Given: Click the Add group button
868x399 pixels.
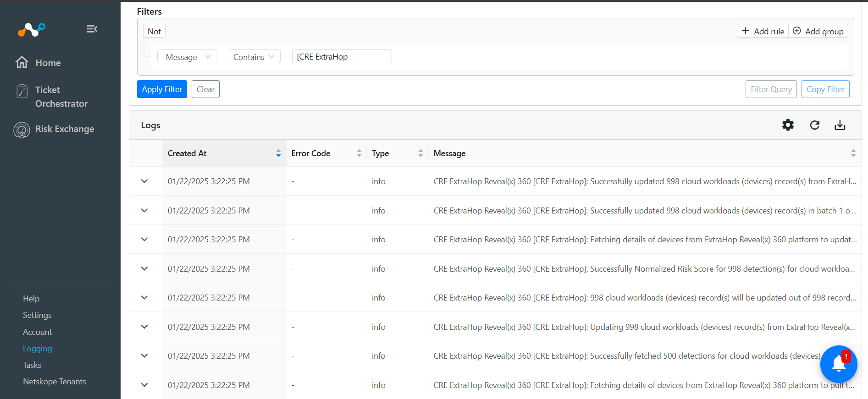Looking at the screenshot, I should [818, 31].
